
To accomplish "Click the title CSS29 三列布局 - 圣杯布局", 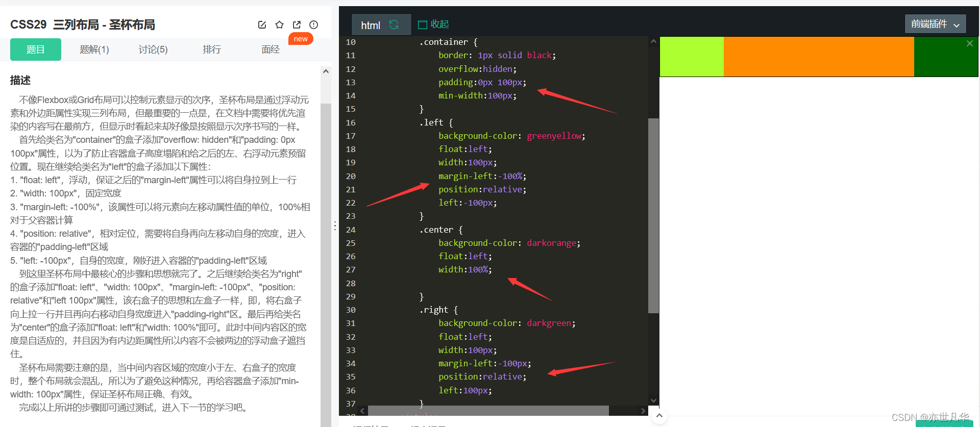I will 83,24.
